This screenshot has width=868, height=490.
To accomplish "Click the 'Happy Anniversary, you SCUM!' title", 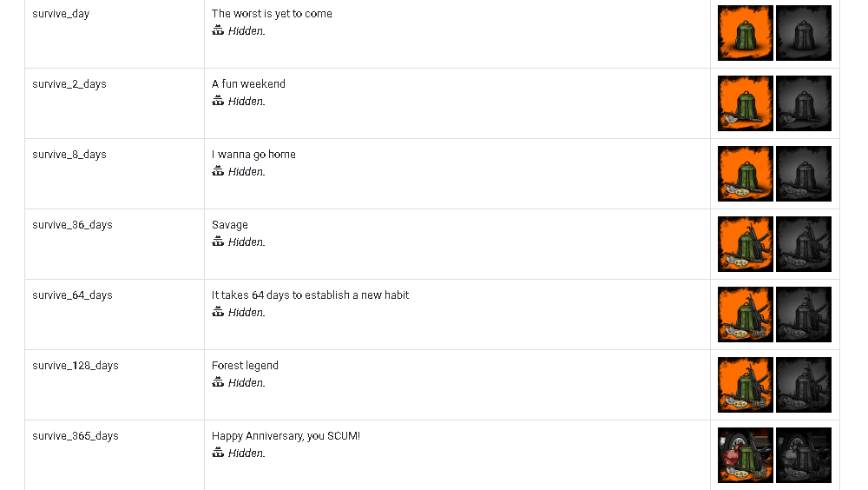I will coord(286,436).
